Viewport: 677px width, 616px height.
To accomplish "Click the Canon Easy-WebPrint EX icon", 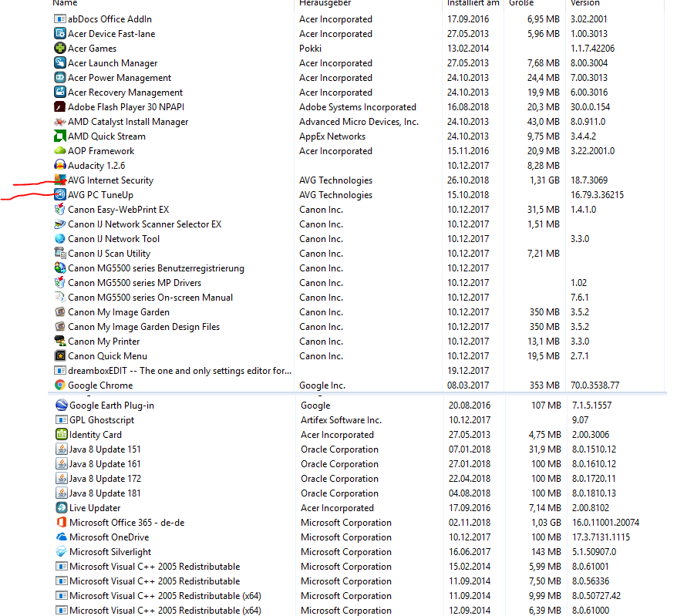I will 60,210.
